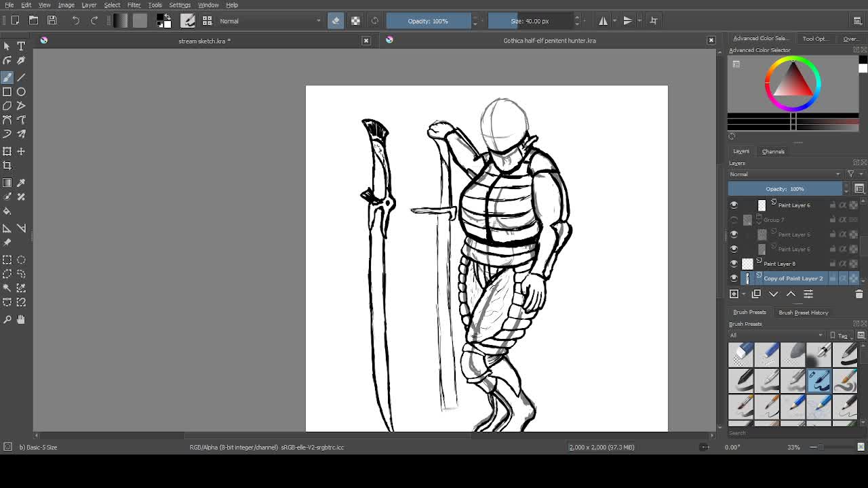Delete the selected layer with trash icon
This screenshot has height=488, width=868.
[x=859, y=294]
